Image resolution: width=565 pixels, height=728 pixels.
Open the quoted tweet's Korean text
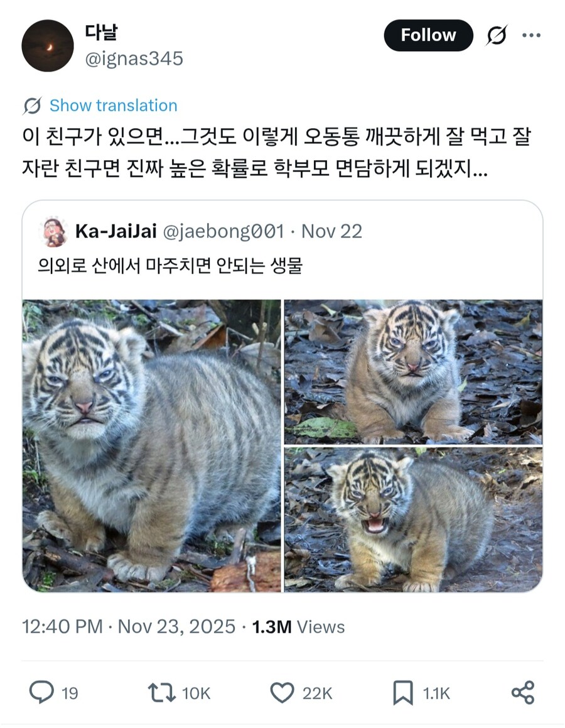(170, 266)
